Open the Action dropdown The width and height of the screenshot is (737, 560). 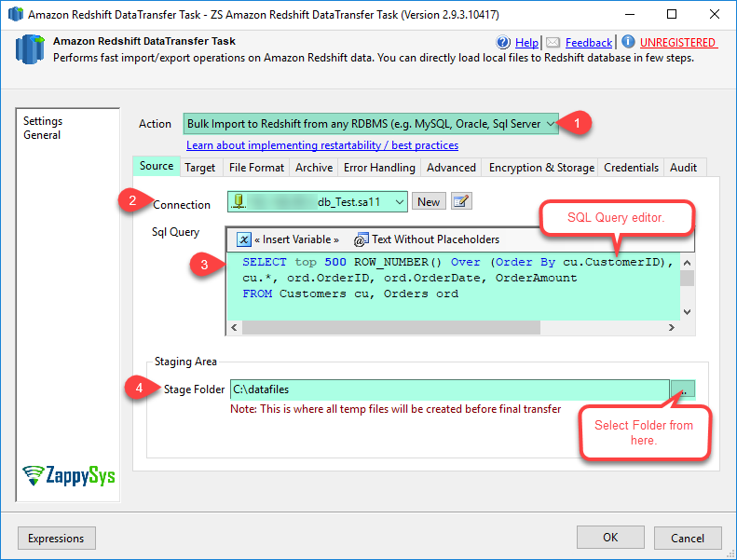pyautogui.click(x=371, y=124)
